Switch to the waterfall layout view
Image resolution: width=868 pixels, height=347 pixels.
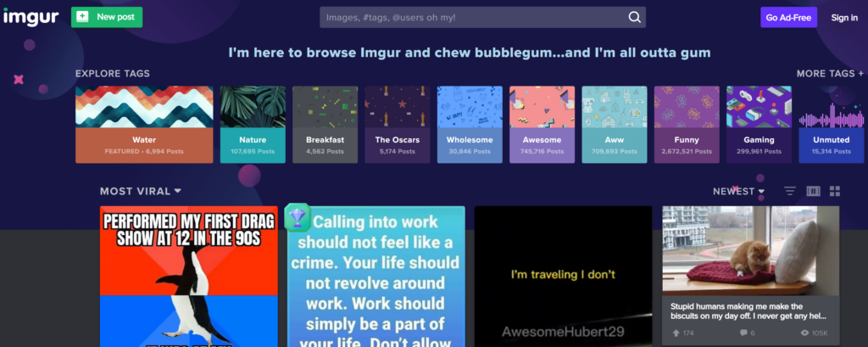click(813, 191)
